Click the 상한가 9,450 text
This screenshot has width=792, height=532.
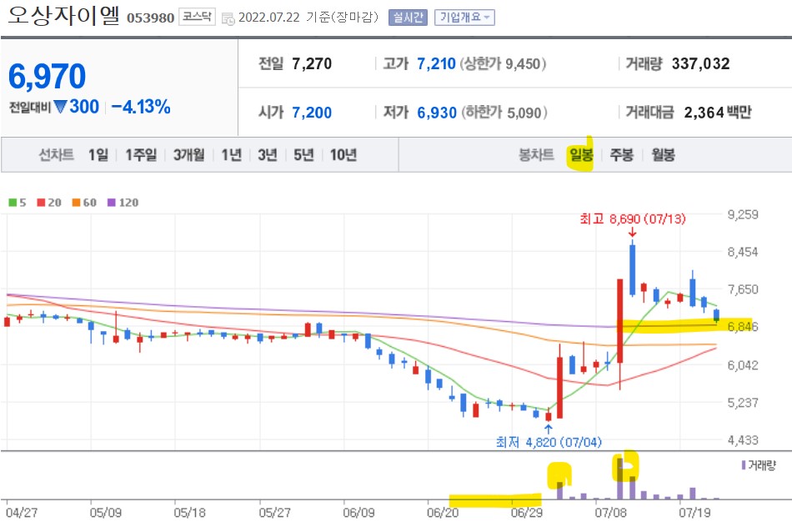pos(503,63)
